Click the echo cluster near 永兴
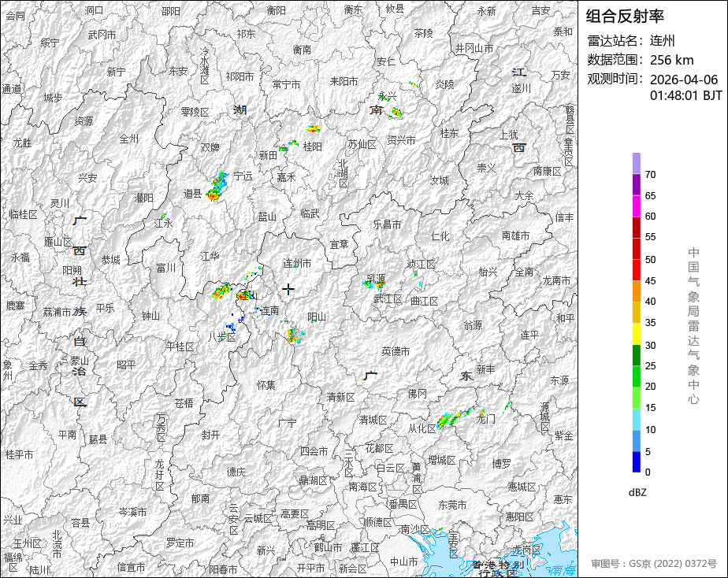The width and height of the screenshot is (728, 578). [393, 111]
